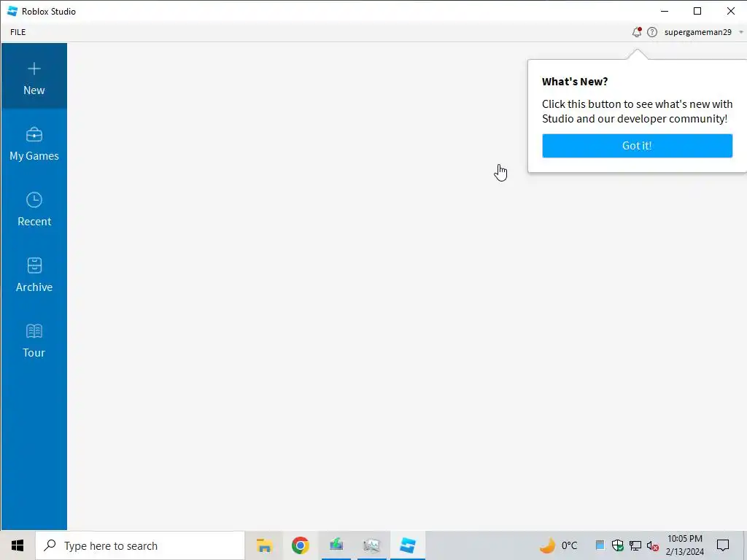The width and height of the screenshot is (747, 560).
Task: Open the clock showing 10:05 PM
Action: 684,545
